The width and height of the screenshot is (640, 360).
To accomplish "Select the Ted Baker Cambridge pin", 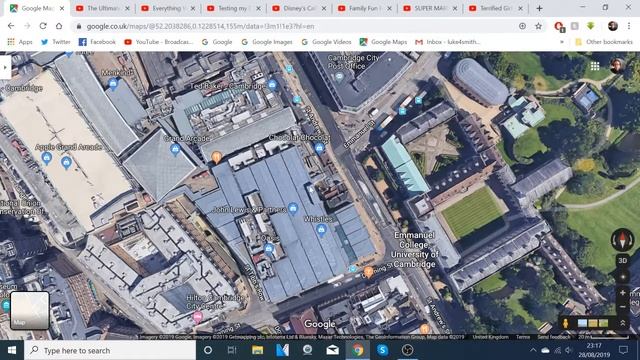I will coord(272,84).
